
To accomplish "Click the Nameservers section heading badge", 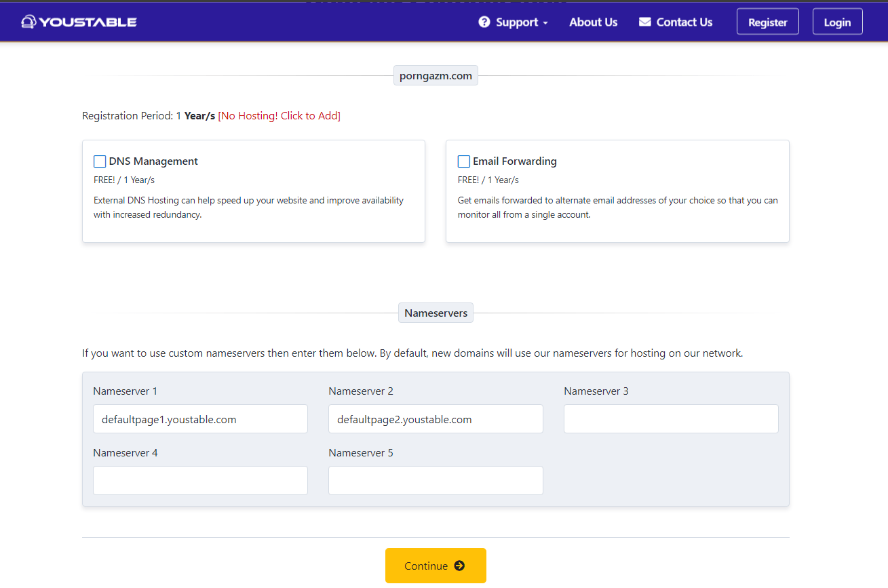I will click(436, 313).
